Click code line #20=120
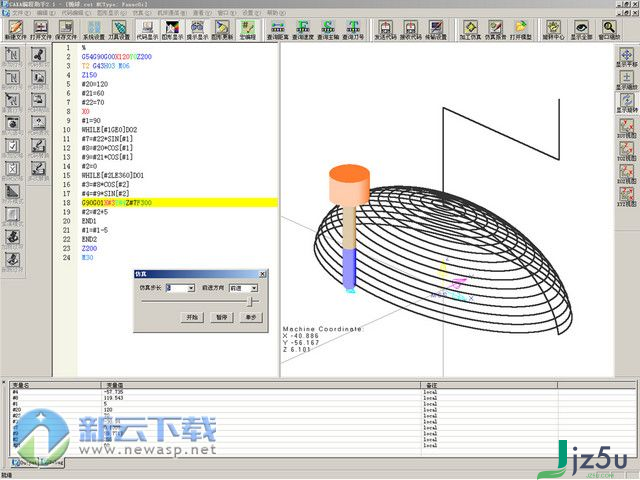Screen dimensions: 640x480 coord(95,84)
